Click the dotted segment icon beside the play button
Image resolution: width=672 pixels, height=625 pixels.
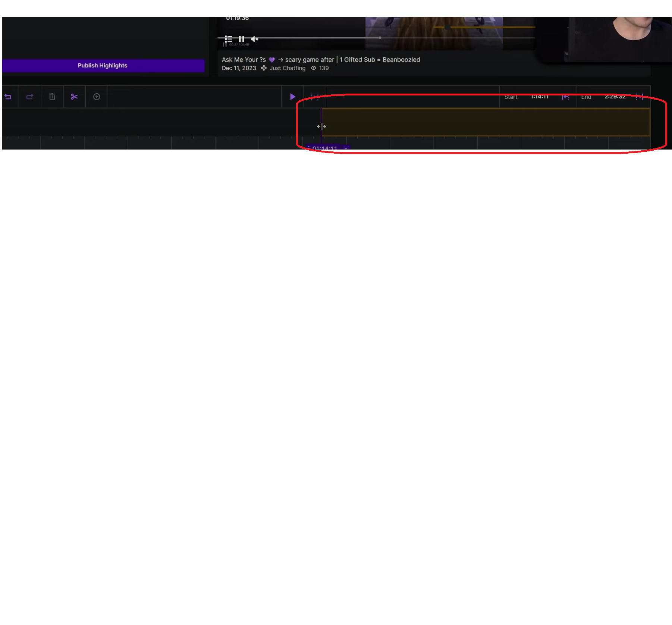coord(315,97)
